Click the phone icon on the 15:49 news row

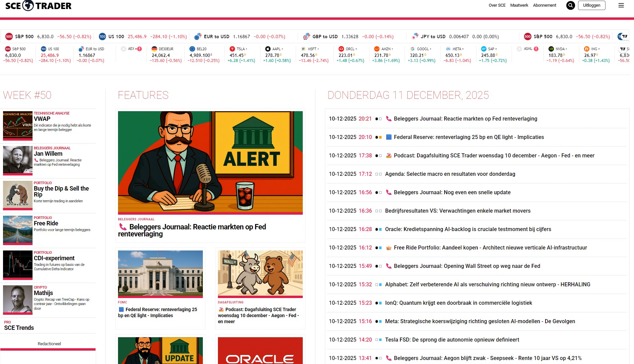389,266
